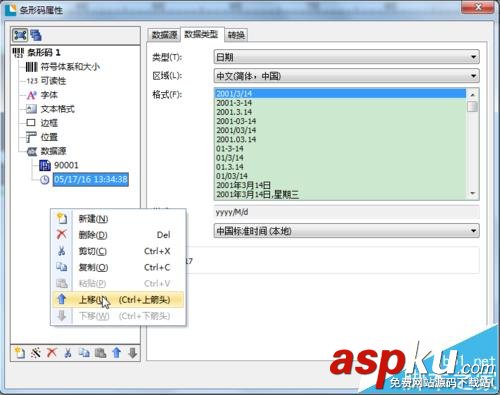This screenshot has height=395, width=500.
Task: Select date format 2001.03.14
Action: 340,139
